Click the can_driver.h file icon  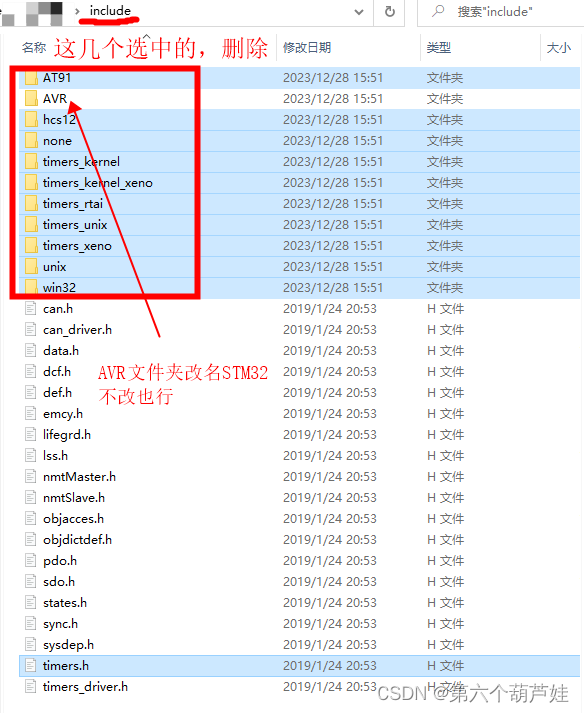pyautogui.click(x=30, y=329)
